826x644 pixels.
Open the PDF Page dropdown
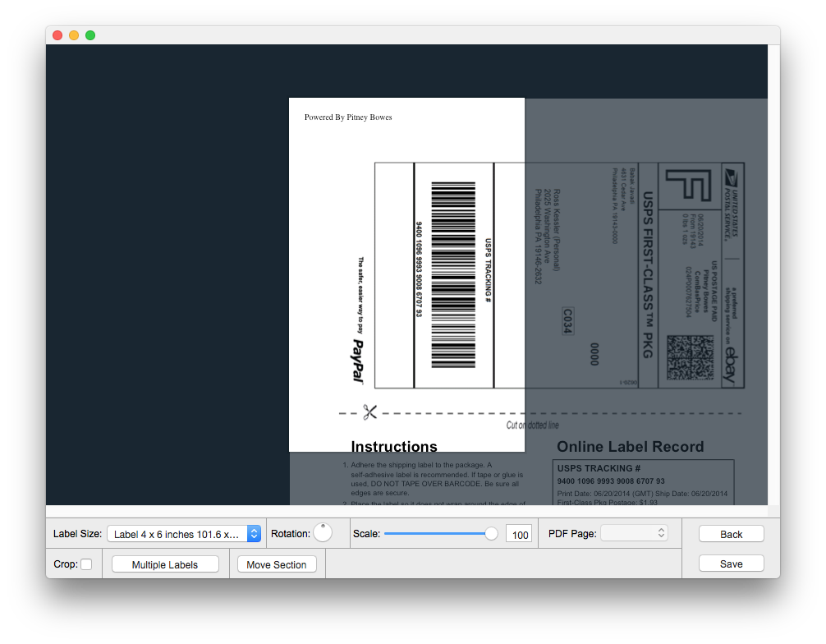(634, 533)
